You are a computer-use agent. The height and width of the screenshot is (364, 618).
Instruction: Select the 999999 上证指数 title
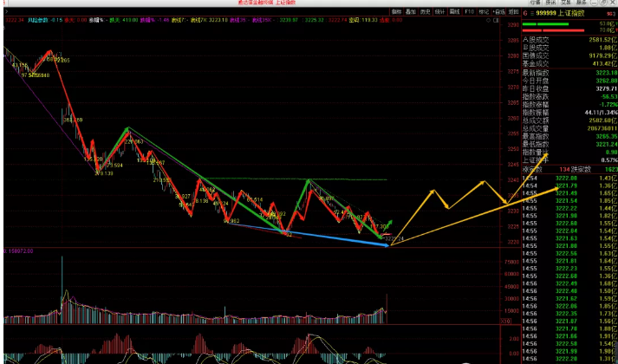coord(561,13)
